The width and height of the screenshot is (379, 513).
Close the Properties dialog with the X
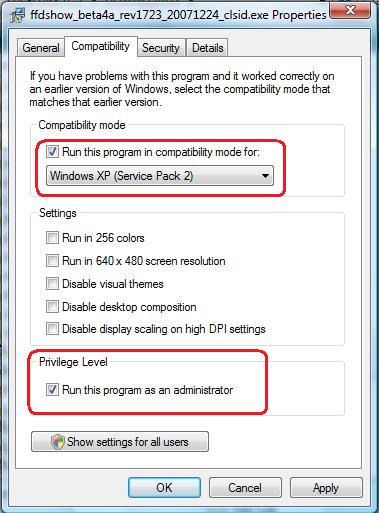(x=349, y=10)
